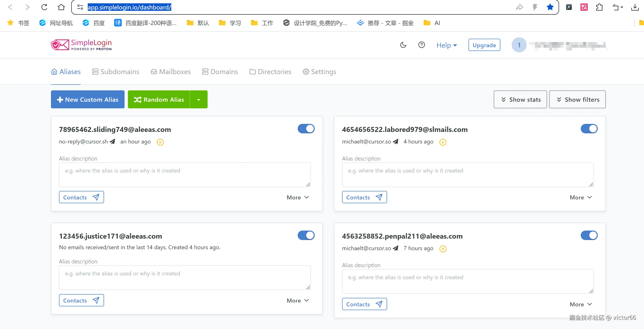Click paper plane icon next to no-reply@cursor.sh

[113, 142]
